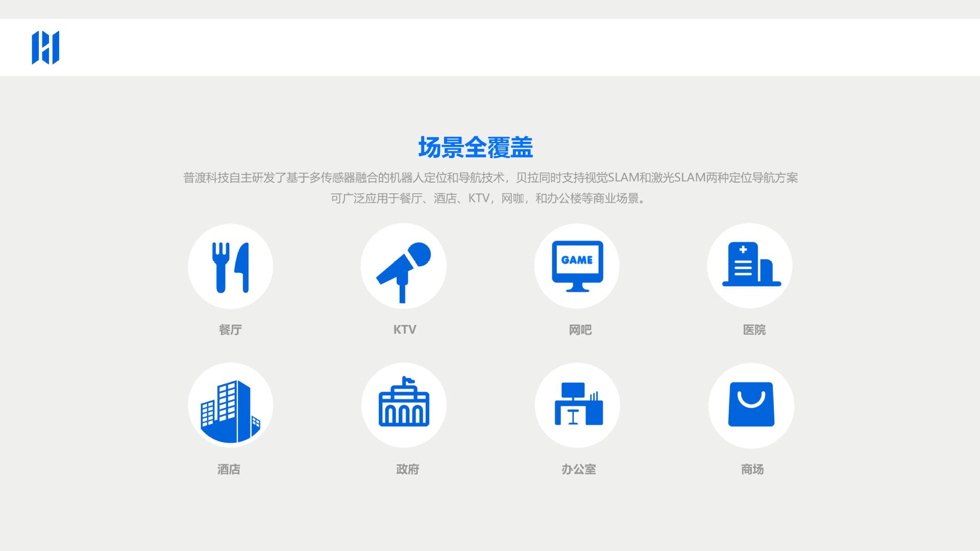
Task: Click the 医院 label
Action: [x=754, y=330]
